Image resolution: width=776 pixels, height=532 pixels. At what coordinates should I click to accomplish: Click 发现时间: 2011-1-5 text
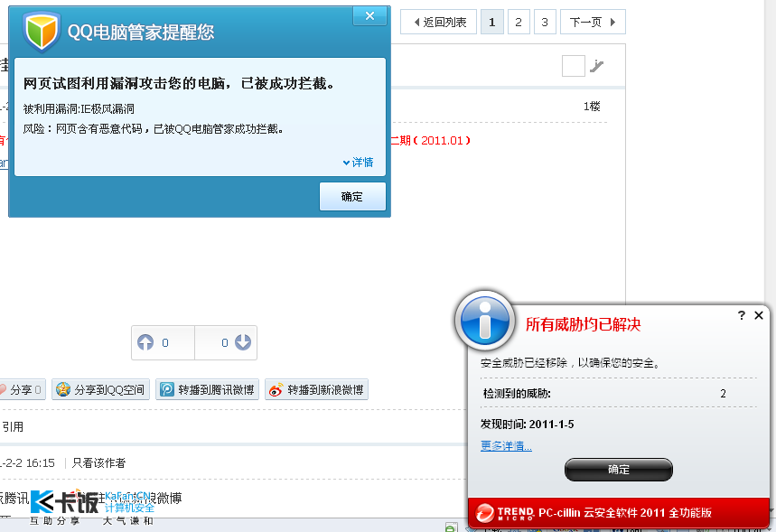point(527,425)
